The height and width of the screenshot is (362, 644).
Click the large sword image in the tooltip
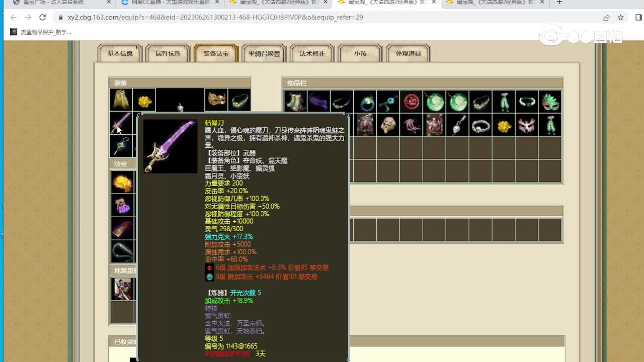170,146
